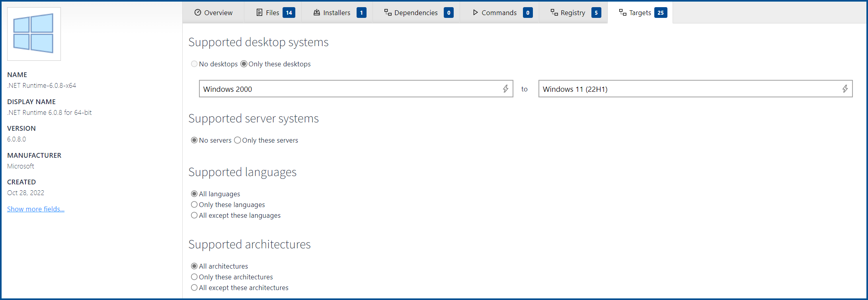Click the Overview tab clock icon
Viewport: 868px width, 300px height.
click(198, 12)
